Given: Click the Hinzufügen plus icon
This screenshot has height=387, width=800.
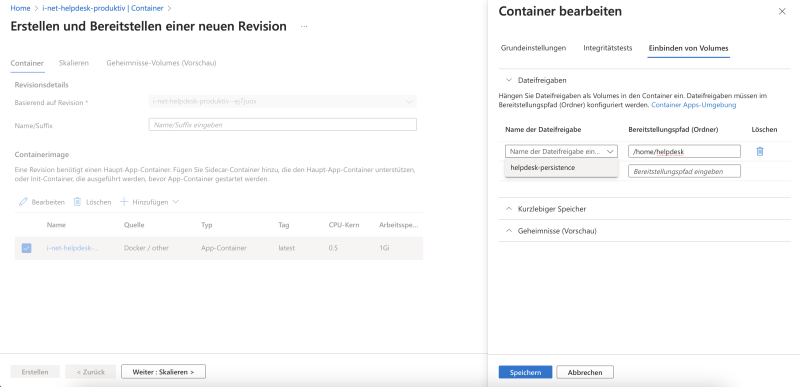Looking at the screenshot, I should coord(123,202).
